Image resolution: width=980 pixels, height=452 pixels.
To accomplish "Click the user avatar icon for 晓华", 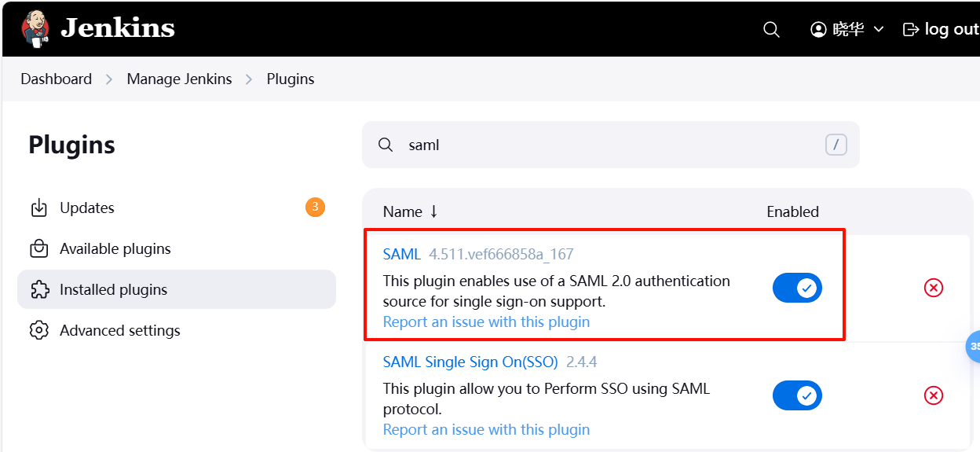I will (818, 29).
